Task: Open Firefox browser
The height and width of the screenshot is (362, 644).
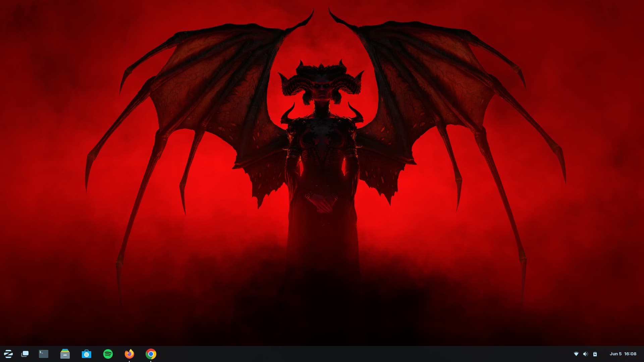Action: click(129, 354)
